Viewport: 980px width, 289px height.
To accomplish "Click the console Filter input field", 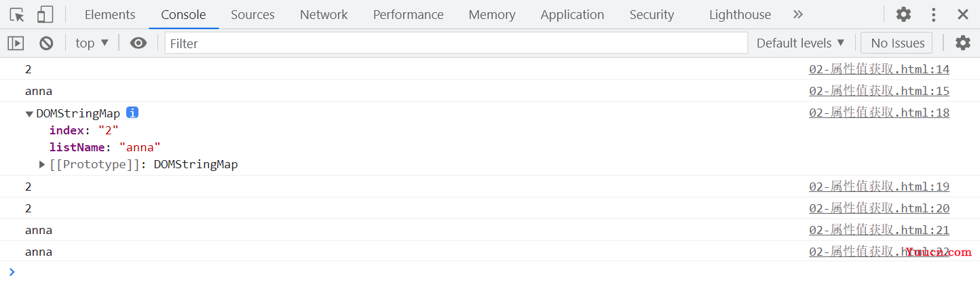I will 456,43.
